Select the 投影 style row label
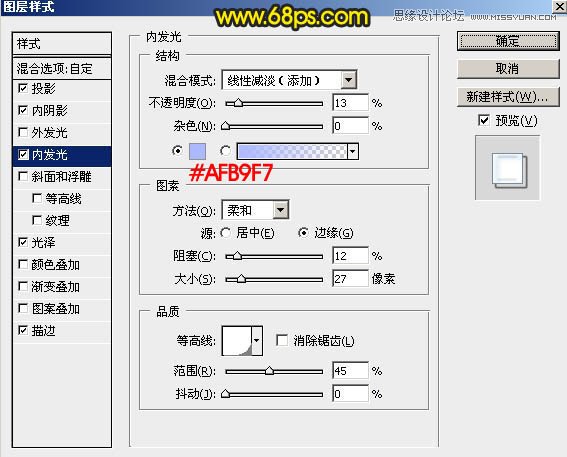The height and width of the screenshot is (457, 567). [x=43, y=88]
